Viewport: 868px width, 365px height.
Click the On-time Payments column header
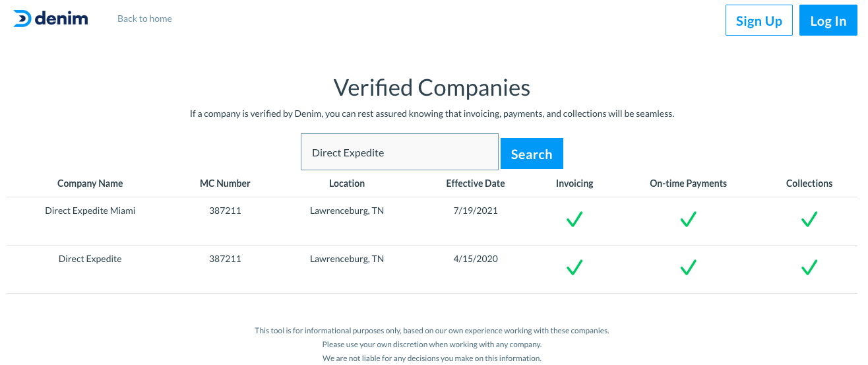coord(689,183)
